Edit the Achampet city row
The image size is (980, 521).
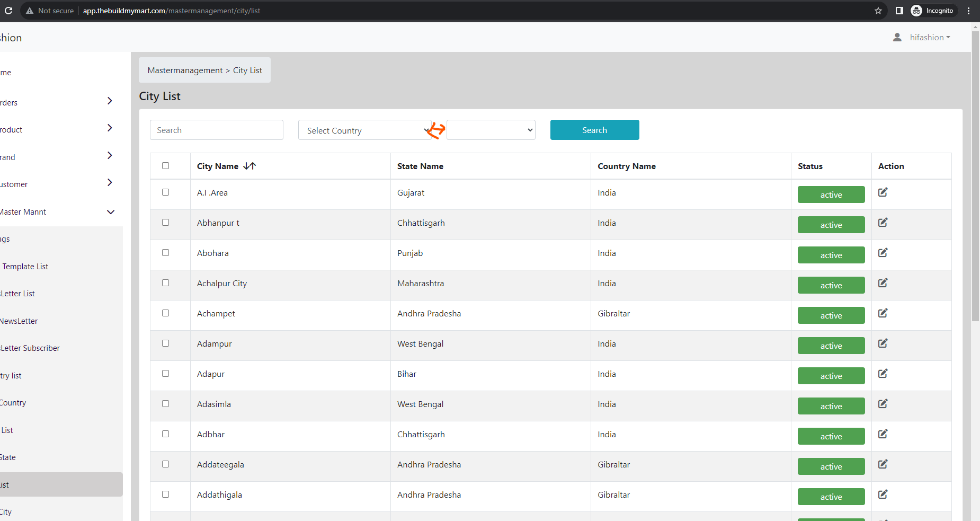[x=883, y=313]
